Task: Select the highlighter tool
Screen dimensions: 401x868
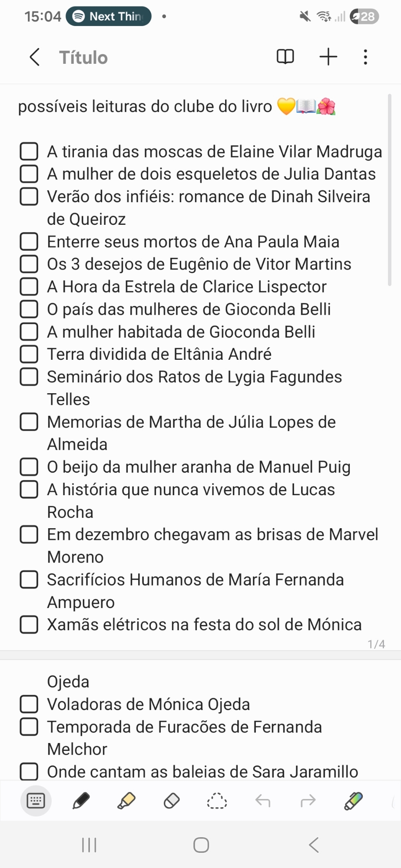Action: click(x=126, y=801)
